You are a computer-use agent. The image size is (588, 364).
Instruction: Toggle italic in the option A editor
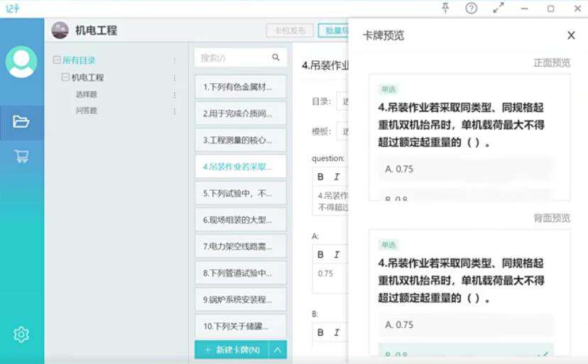(337, 254)
